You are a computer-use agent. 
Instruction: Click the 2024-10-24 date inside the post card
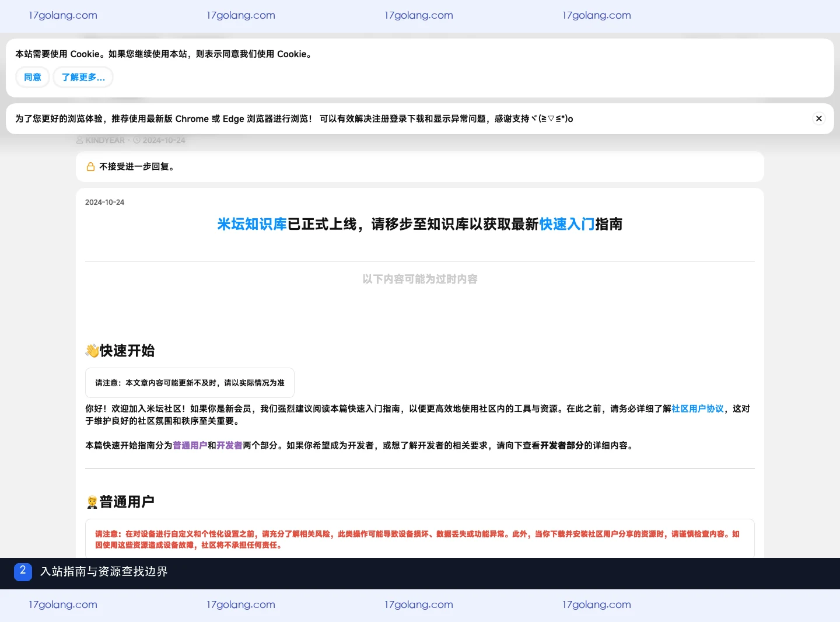[105, 202]
